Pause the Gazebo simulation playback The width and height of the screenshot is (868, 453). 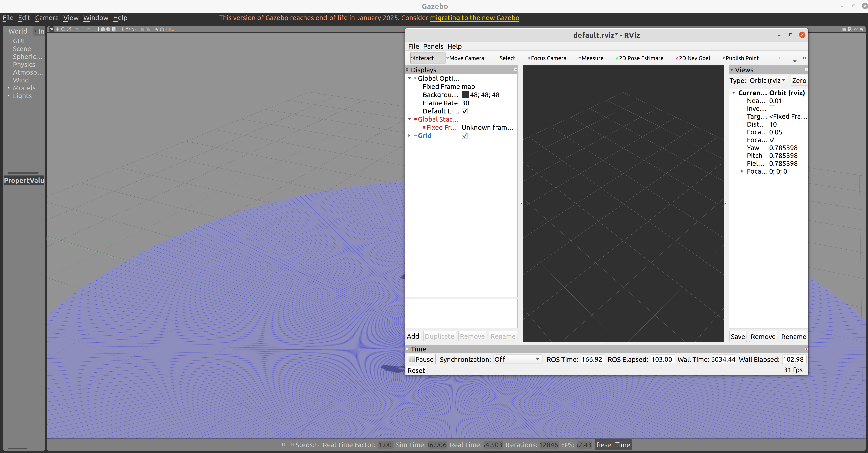tap(283, 445)
